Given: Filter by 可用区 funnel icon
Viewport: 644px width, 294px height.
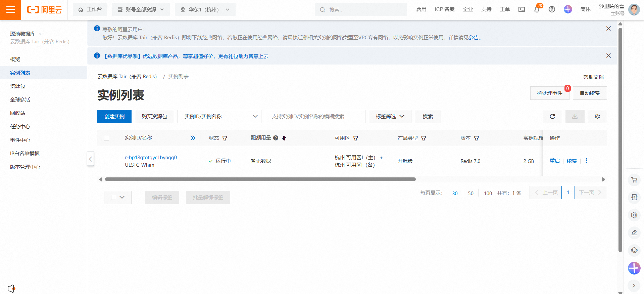Looking at the screenshot, I should (x=356, y=138).
